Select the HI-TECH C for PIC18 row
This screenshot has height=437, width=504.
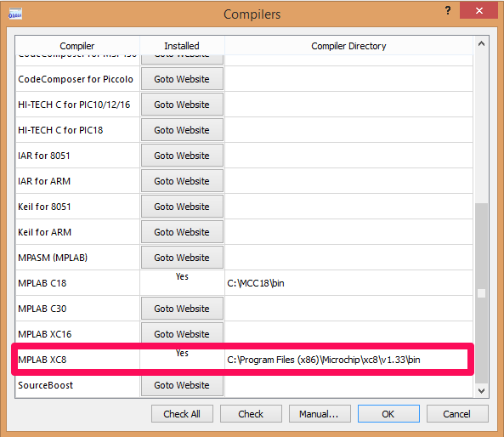[244, 130]
